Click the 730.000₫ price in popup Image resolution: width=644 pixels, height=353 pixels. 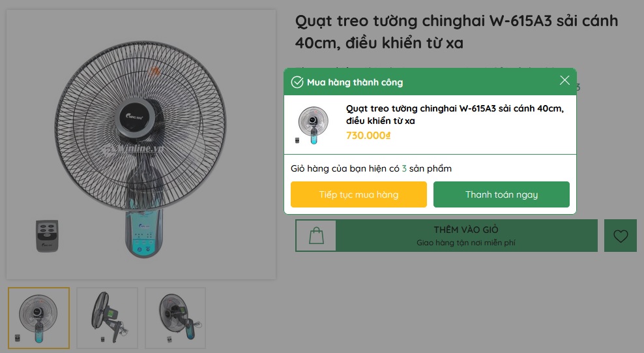(368, 136)
